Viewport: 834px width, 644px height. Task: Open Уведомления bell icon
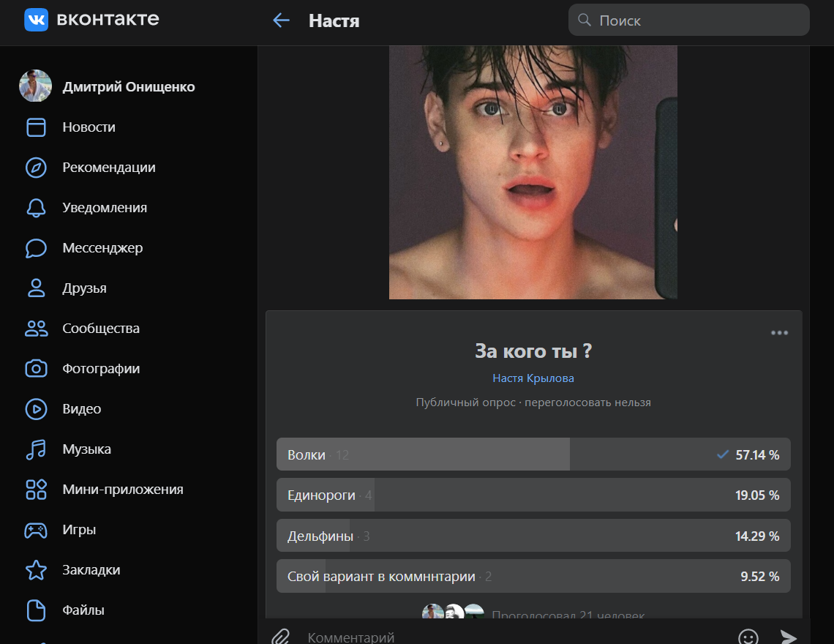36,208
